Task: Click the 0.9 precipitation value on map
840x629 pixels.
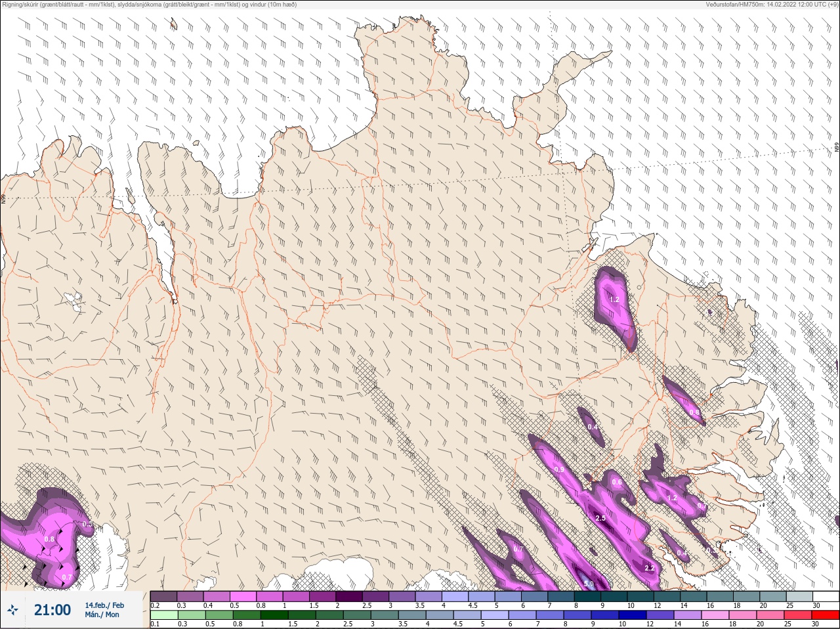Action: (559, 469)
